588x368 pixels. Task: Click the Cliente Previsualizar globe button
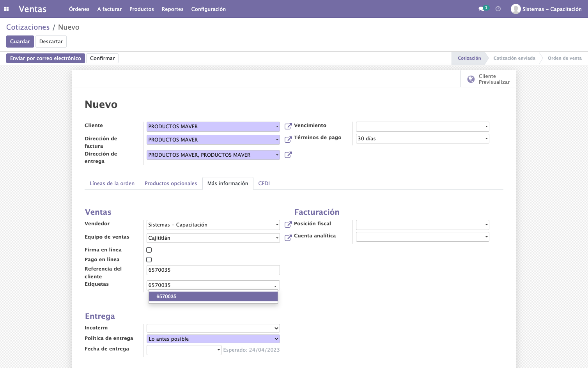(x=488, y=79)
